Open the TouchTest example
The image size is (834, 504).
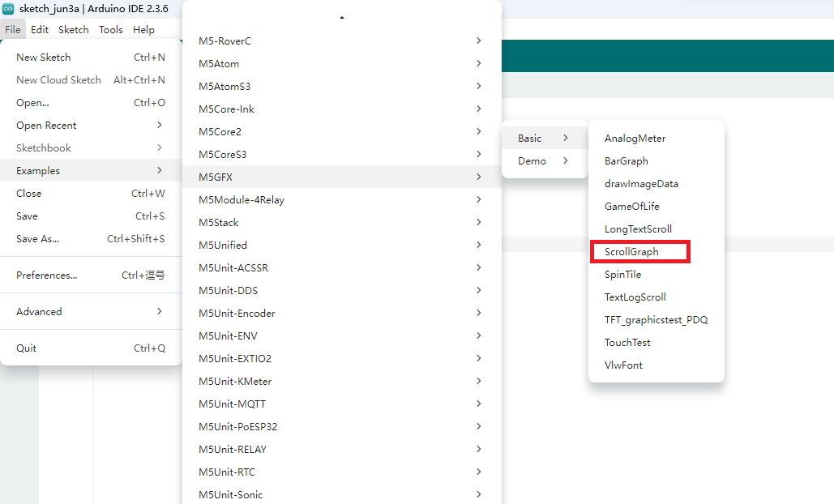pyautogui.click(x=657, y=343)
